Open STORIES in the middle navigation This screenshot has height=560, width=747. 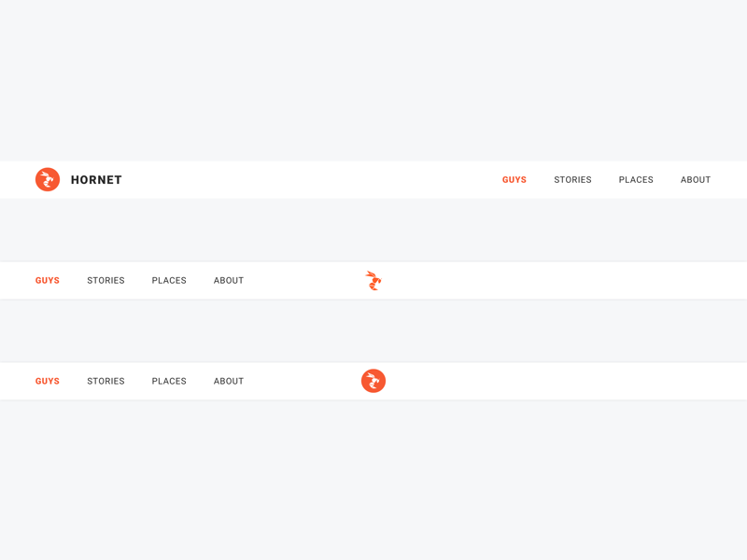point(106,280)
